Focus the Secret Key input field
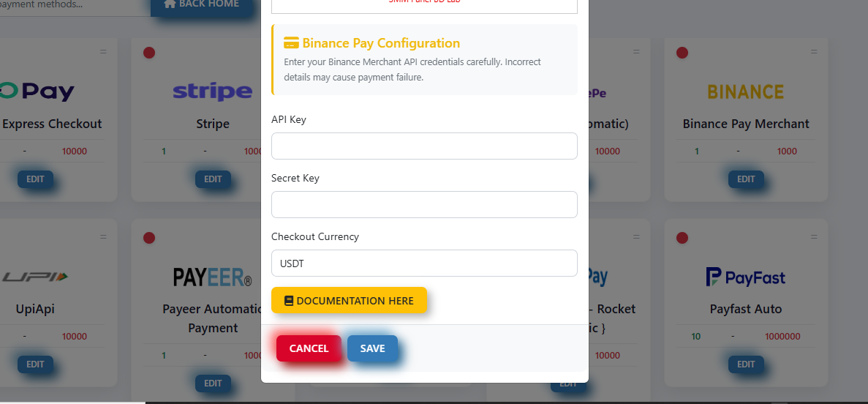 click(x=424, y=204)
